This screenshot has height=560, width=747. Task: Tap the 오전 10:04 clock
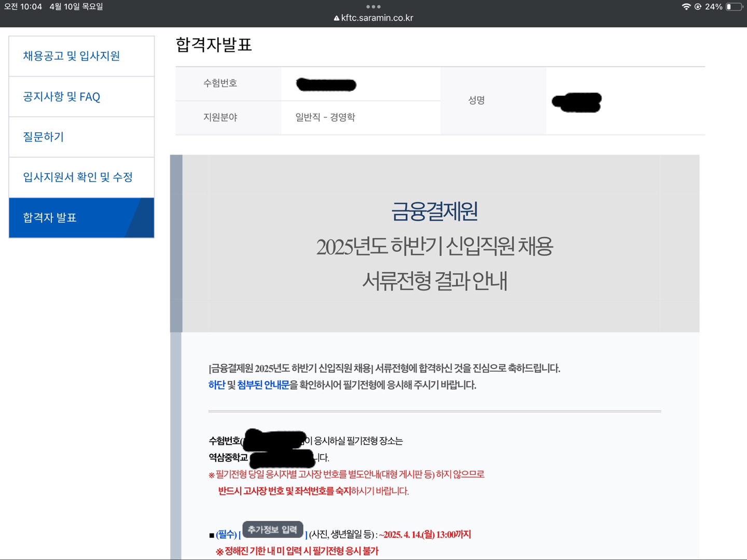(23, 7)
